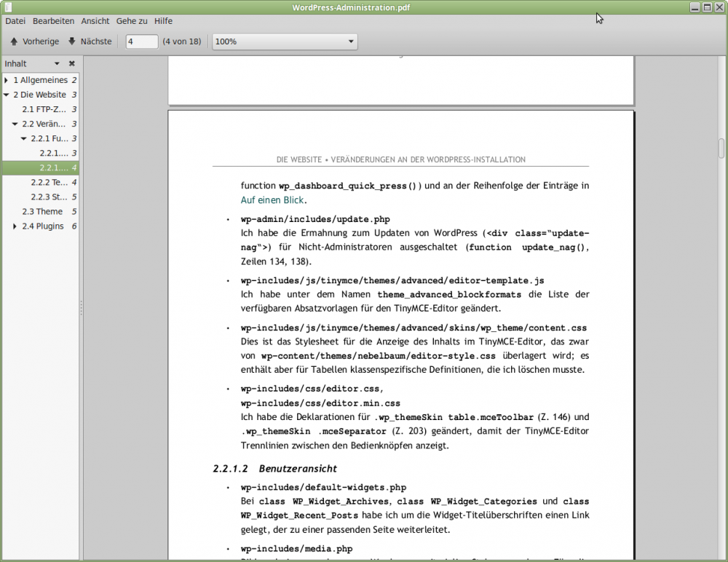The height and width of the screenshot is (562, 728).
Task: Click the text 'wp-includes/media.php'
Action: coord(297,549)
